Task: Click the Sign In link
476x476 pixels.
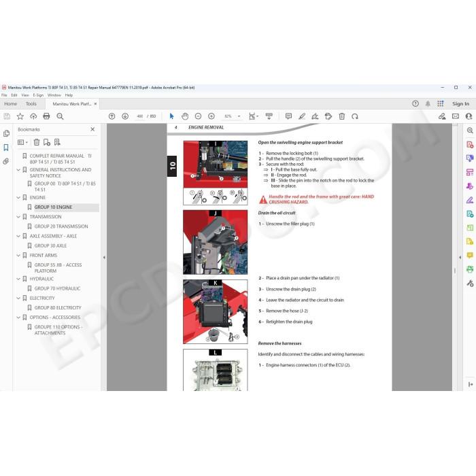Action: tap(460, 104)
